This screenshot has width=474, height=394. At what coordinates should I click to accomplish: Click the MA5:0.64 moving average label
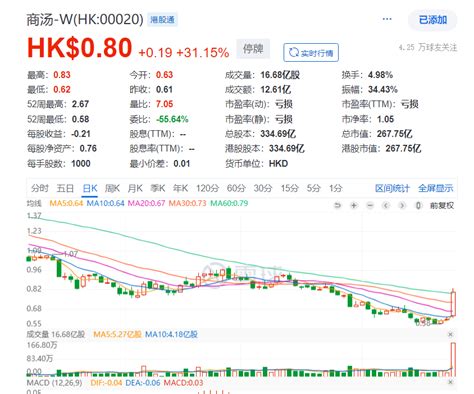pyautogui.click(x=66, y=203)
